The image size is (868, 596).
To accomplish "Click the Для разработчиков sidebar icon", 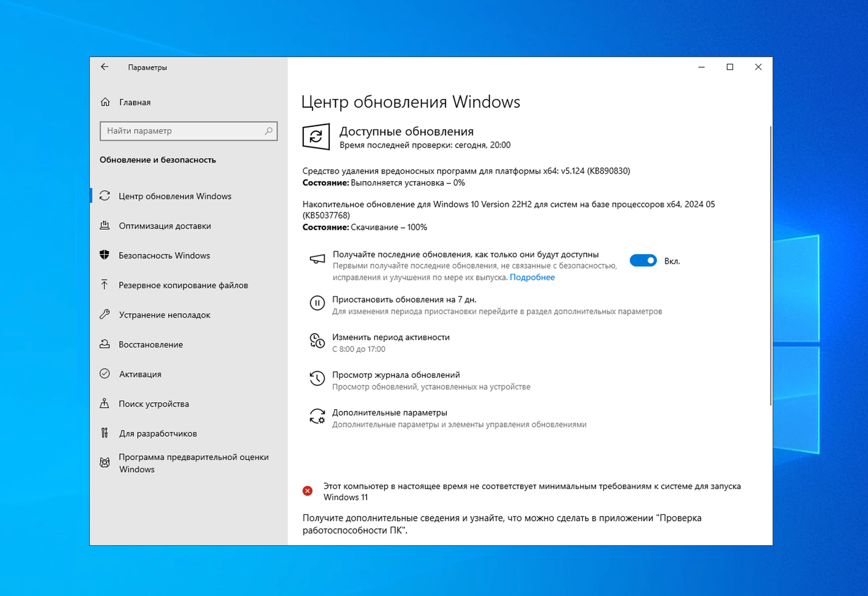I will click(105, 433).
